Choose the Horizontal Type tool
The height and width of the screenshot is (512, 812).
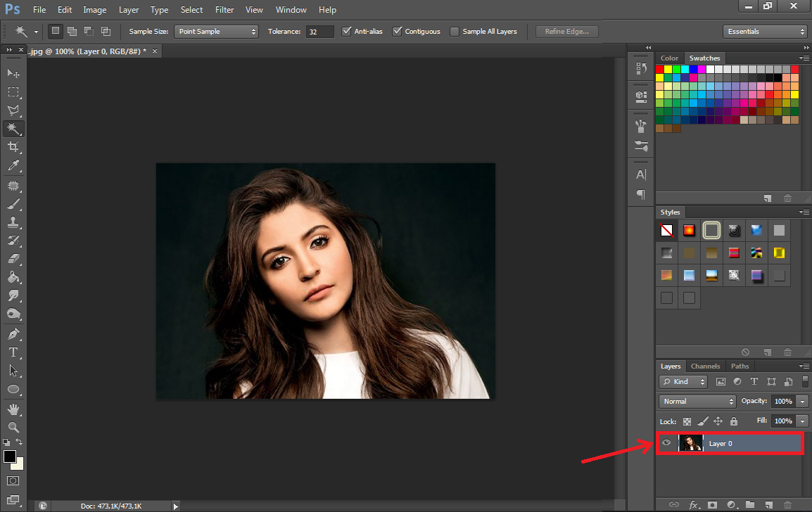click(x=13, y=351)
